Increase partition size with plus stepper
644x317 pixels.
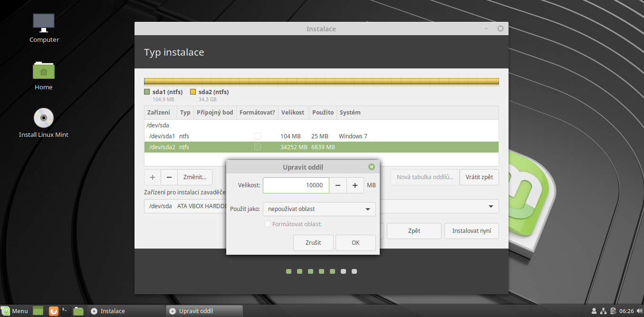coord(355,185)
